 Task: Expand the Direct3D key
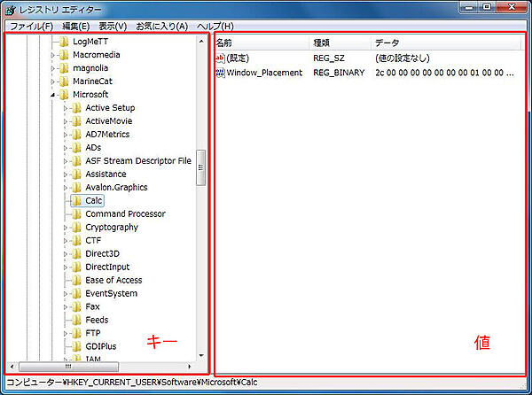pyautogui.click(x=66, y=254)
